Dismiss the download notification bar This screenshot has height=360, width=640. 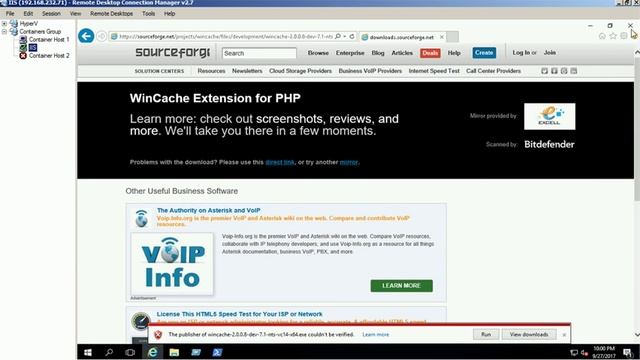[x=564, y=335]
